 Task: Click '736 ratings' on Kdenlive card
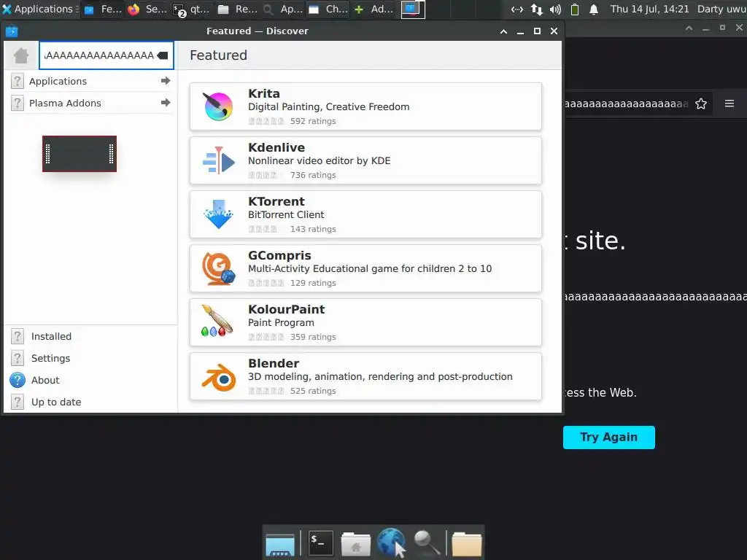pyautogui.click(x=313, y=175)
